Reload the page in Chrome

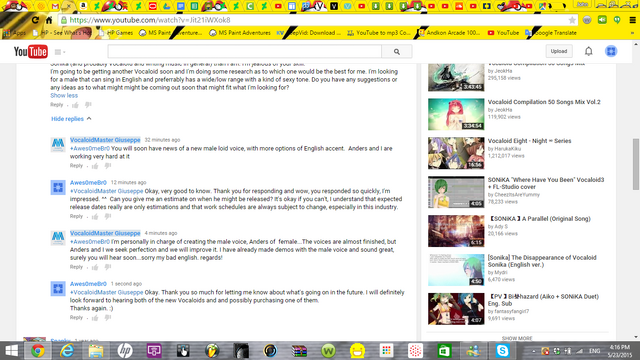coord(35,20)
